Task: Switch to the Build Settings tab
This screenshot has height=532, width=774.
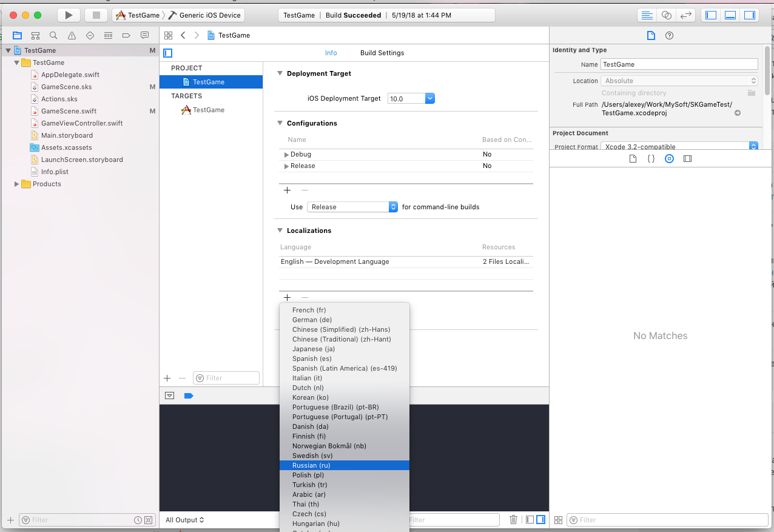Action: coord(382,53)
